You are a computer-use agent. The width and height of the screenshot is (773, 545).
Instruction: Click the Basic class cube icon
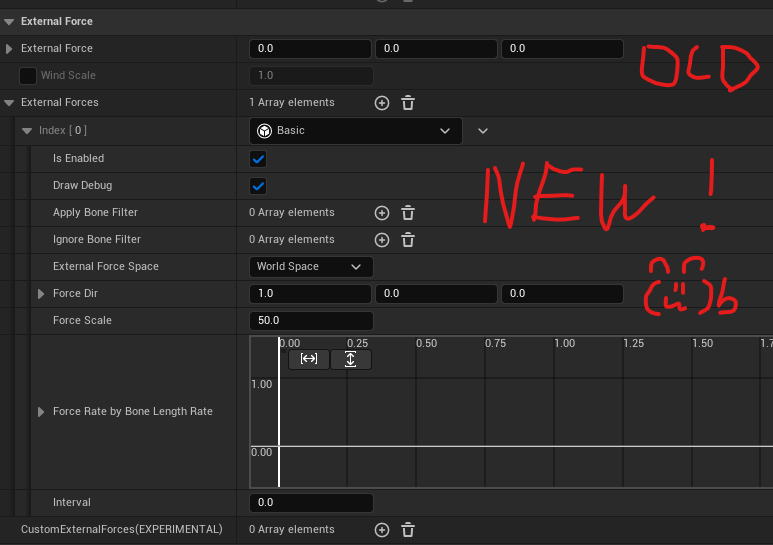pos(265,131)
